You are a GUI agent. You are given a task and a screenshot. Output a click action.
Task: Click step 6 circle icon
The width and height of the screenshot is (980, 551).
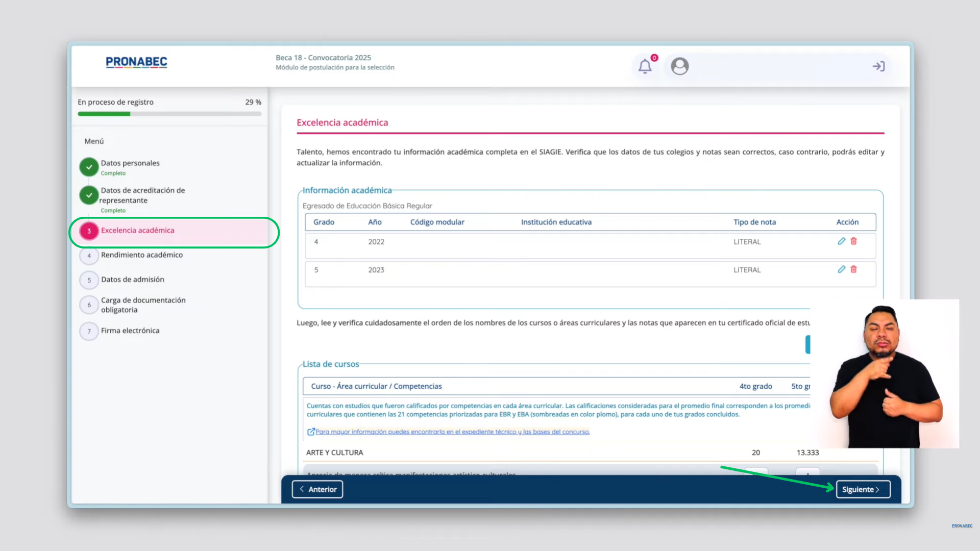(x=89, y=305)
